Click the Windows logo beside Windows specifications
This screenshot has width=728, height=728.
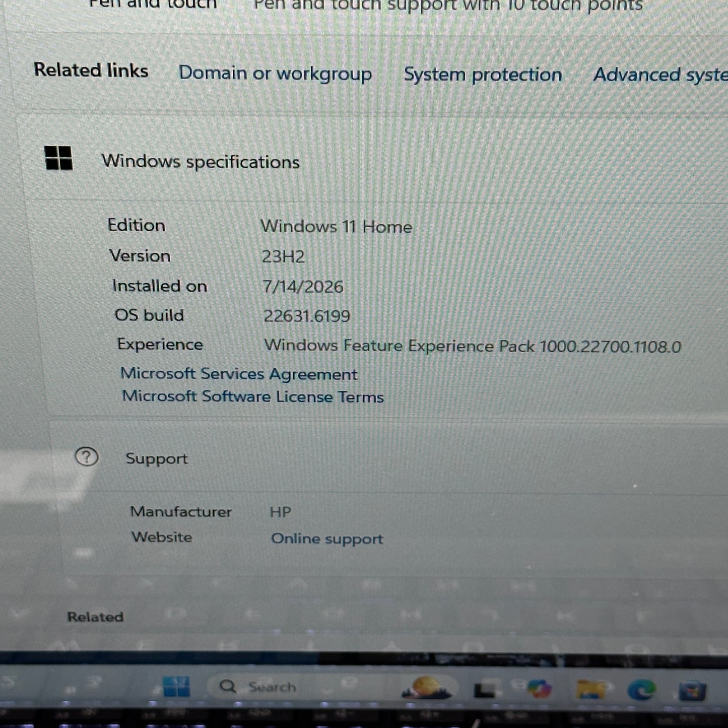point(58,158)
